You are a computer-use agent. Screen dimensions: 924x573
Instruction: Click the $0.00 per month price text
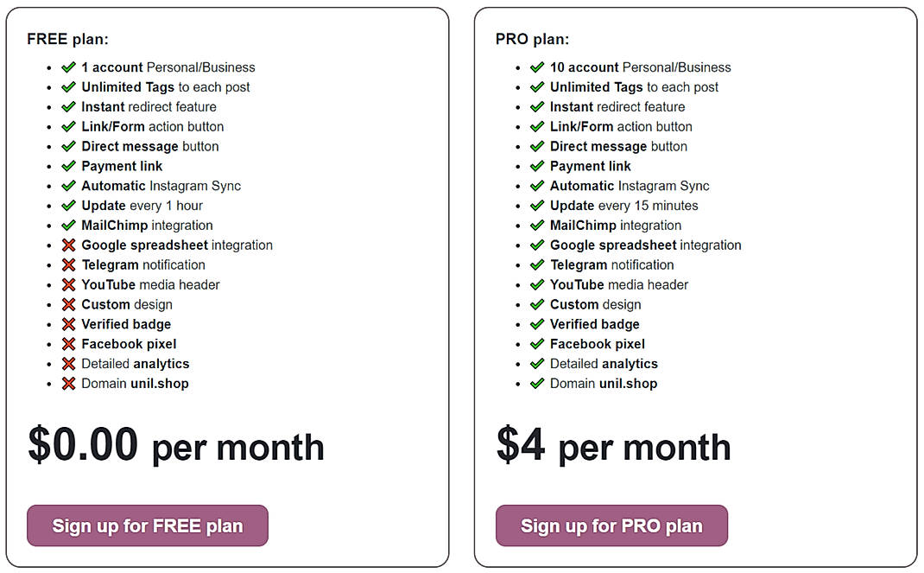[x=176, y=446]
